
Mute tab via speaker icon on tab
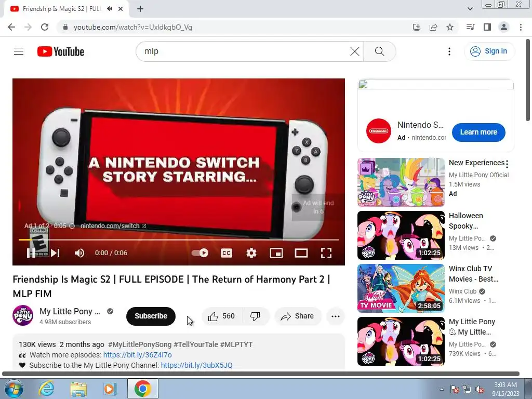[109, 9]
